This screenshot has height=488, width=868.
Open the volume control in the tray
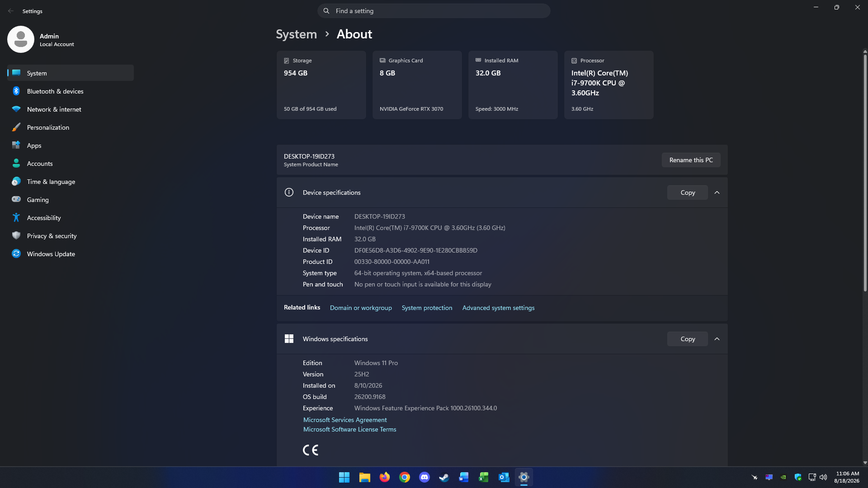click(x=823, y=477)
